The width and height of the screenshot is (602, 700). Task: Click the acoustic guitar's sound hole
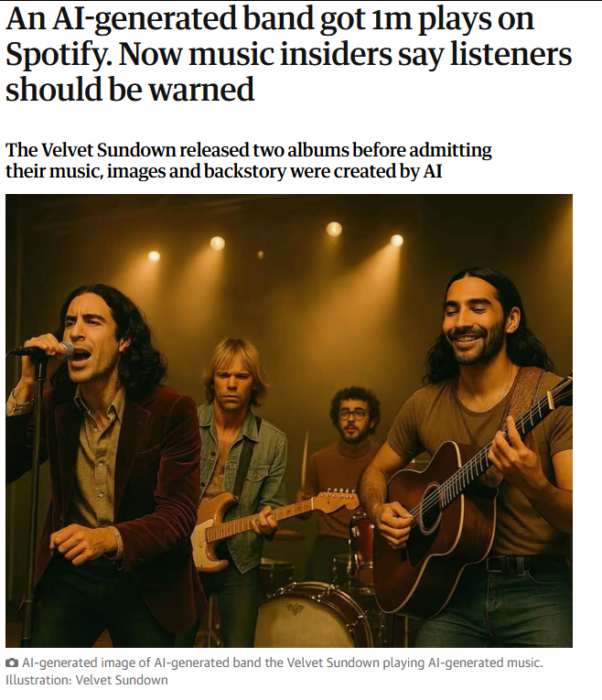click(x=430, y=508)
